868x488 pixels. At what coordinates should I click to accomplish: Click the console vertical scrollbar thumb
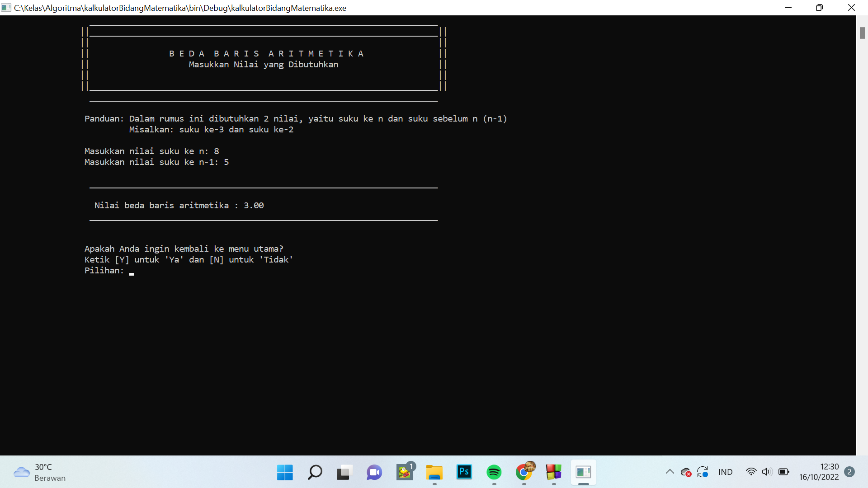(x=862, y=33)
